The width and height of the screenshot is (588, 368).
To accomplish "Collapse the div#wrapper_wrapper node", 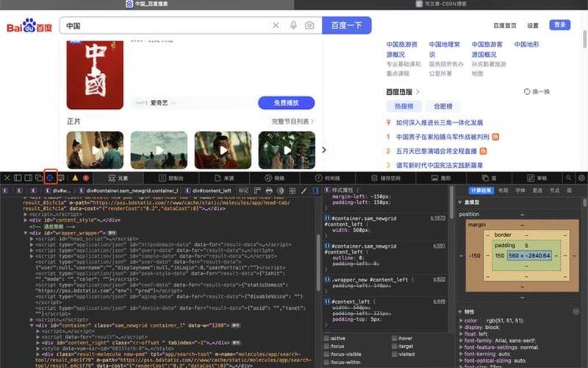I will coord(26,233).
